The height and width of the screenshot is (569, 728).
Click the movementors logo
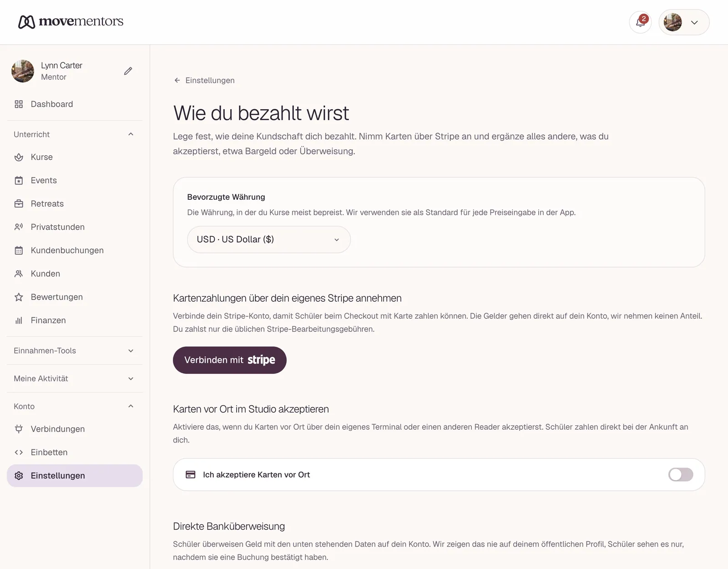71,21
